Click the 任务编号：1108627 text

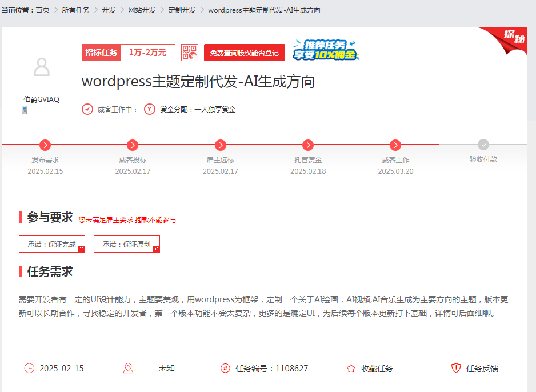(x=272, y=369)
